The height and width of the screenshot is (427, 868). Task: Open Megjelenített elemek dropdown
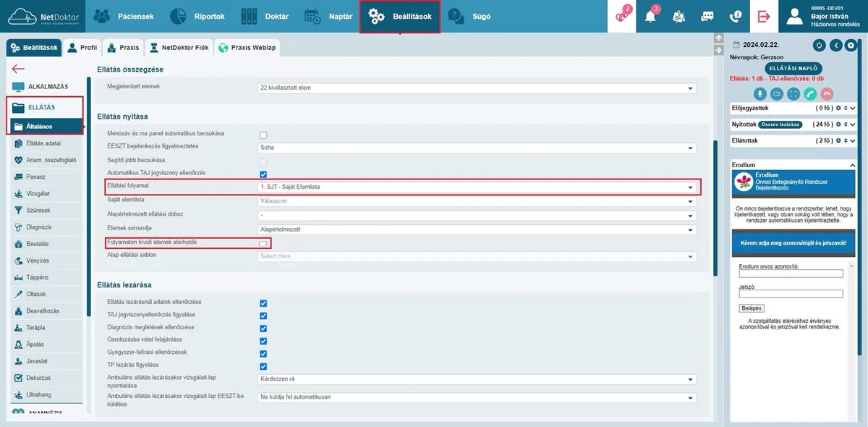click(477, 88)
